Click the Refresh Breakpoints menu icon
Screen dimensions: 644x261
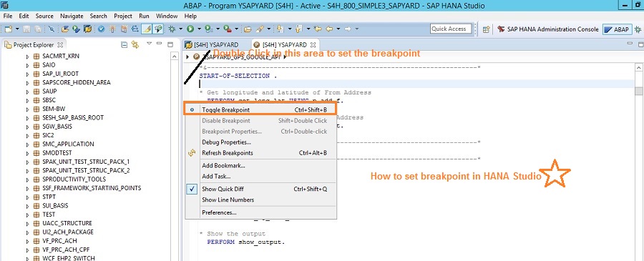pyautogui.click(x=191, y=153)
